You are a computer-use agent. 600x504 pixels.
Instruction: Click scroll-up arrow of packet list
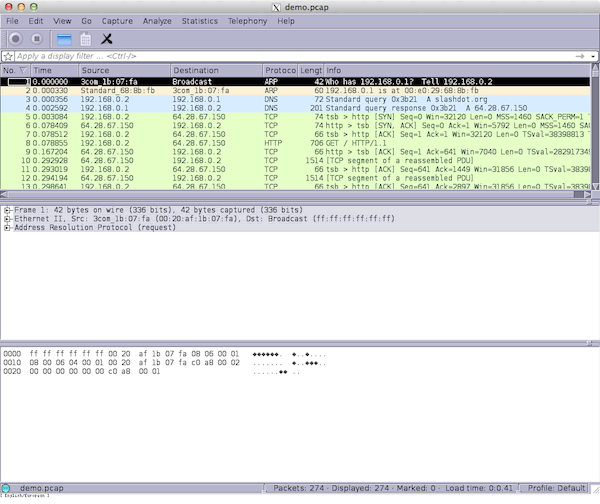coord(595,67)
